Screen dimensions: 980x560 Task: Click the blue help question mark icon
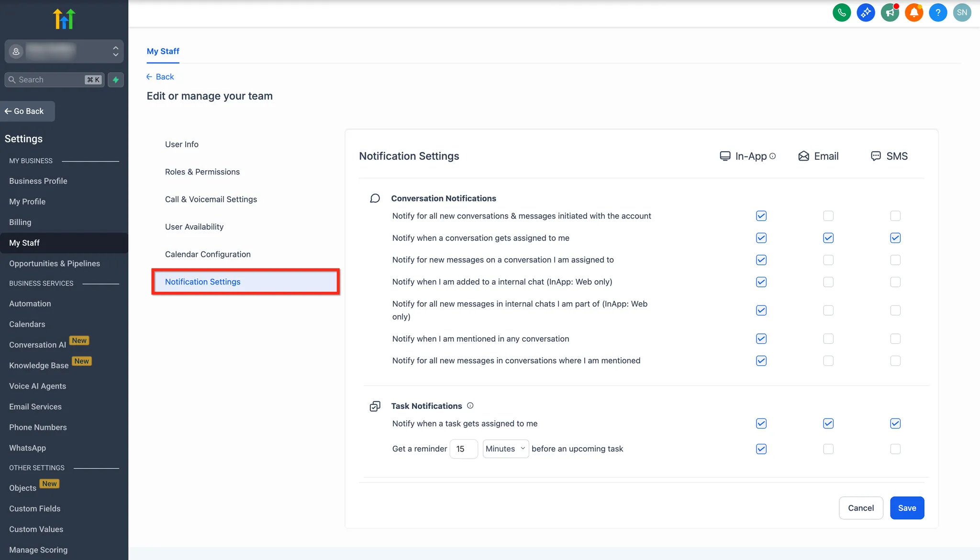[x=938, y=13]
